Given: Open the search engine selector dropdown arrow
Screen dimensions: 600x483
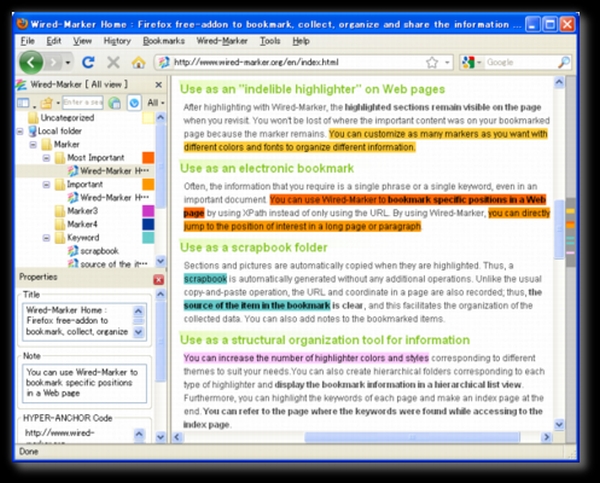Looking at the screenshot, I should (x=479, y=62).
